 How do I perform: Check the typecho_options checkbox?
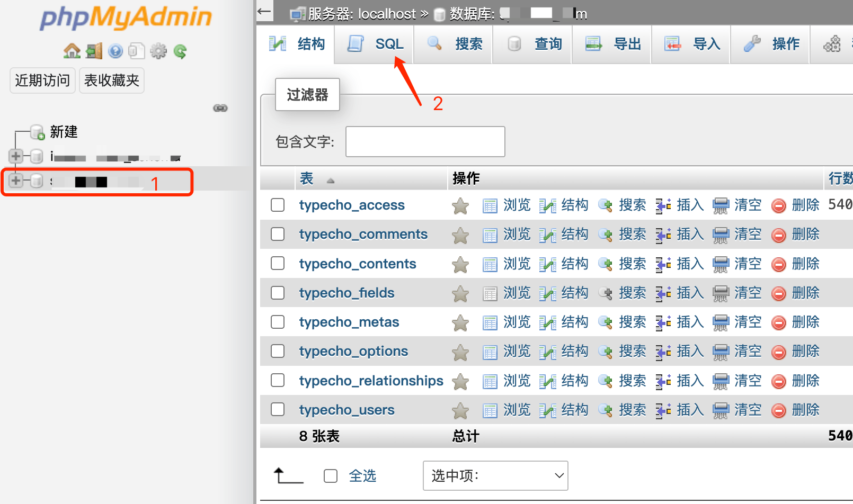tap(278, 351)
